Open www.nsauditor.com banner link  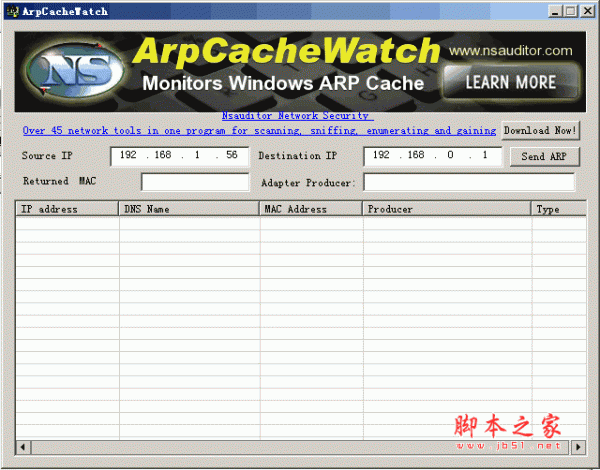(510, 51)
